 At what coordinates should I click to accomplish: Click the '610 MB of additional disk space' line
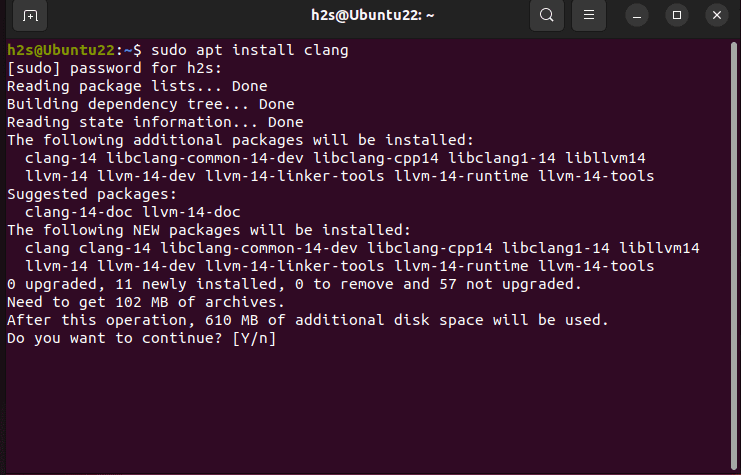pyautogui.click(x=308, y=320)
